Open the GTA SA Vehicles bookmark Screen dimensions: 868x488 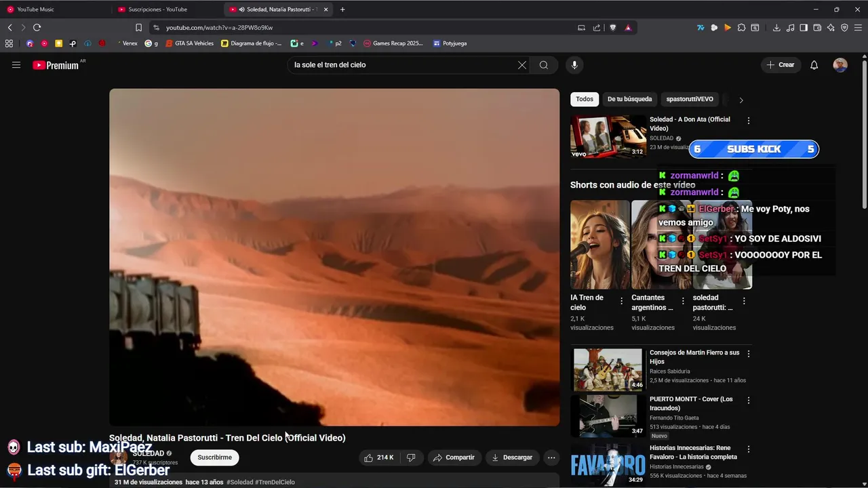(x=189, y=43)
